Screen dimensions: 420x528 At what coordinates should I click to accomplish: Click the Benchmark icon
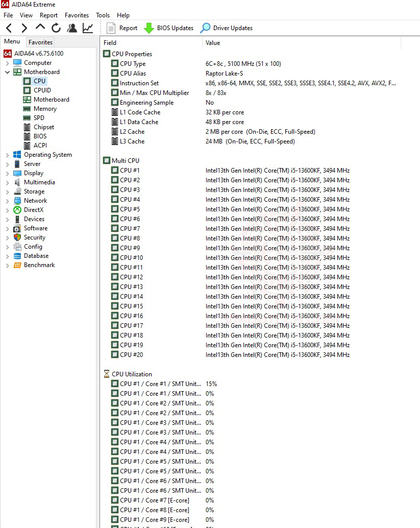pos(17,265)
